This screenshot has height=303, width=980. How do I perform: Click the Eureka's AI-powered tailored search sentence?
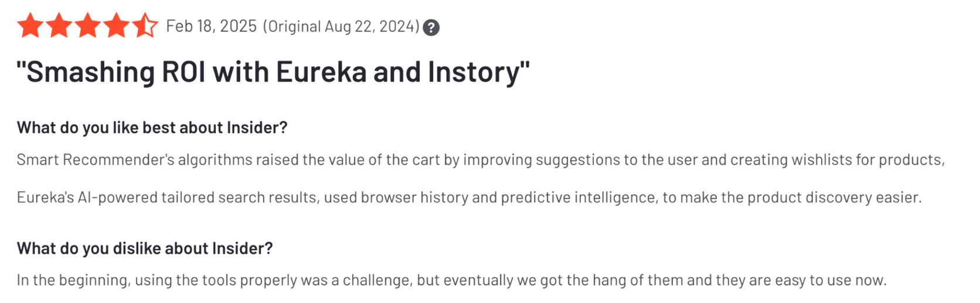point(469,198)
